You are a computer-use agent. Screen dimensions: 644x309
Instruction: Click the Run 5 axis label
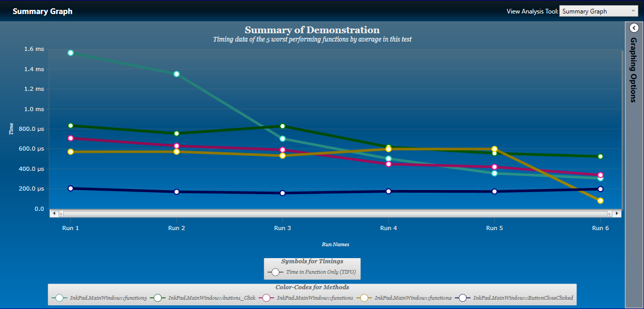pos(494,228)
